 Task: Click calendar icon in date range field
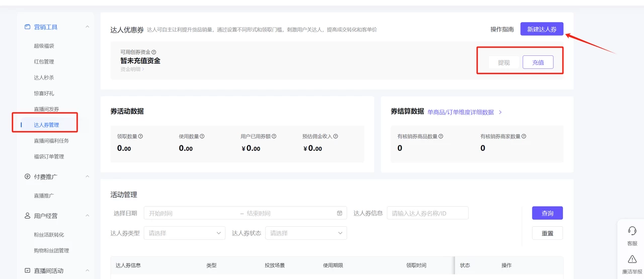tap(340, 213)
